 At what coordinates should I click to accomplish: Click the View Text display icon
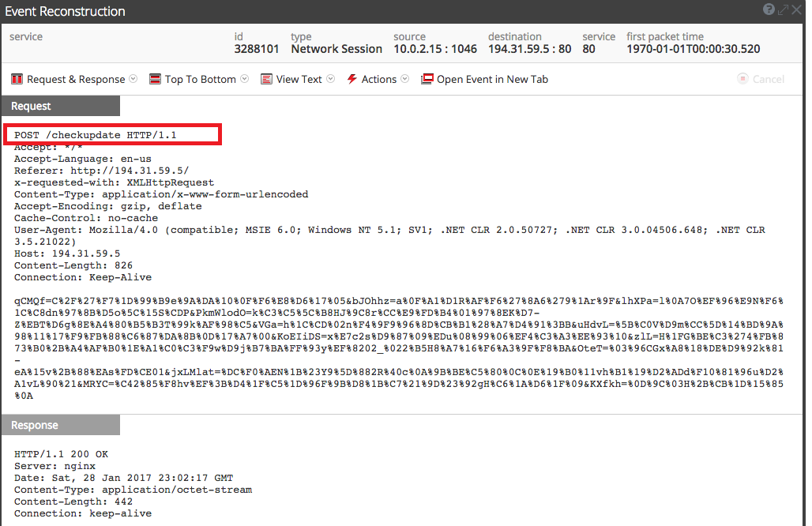[266, 79]
